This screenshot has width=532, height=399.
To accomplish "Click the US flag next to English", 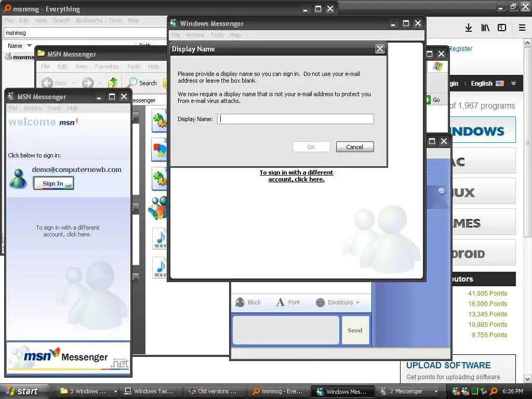I will 499,84.
